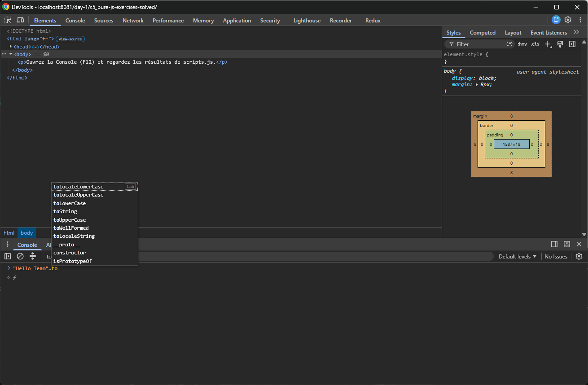Select the Elements tab
The image size is (588, 385).
(x=45, y=21)
